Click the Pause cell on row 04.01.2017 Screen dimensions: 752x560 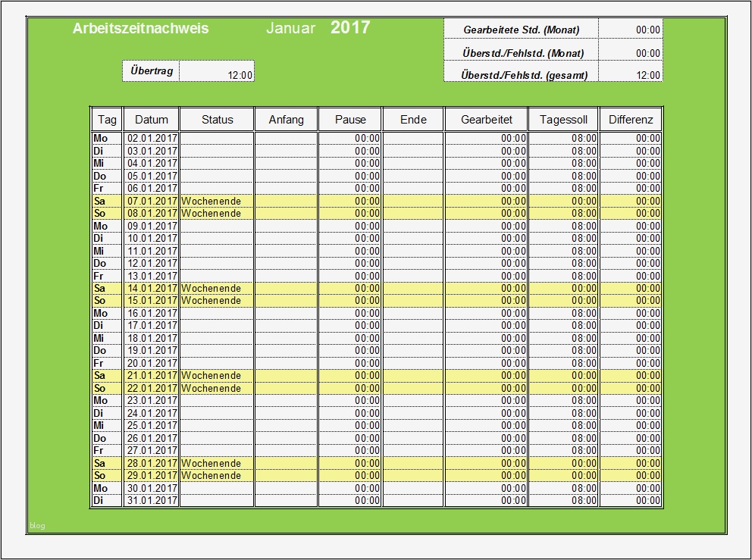click(349, 163)
